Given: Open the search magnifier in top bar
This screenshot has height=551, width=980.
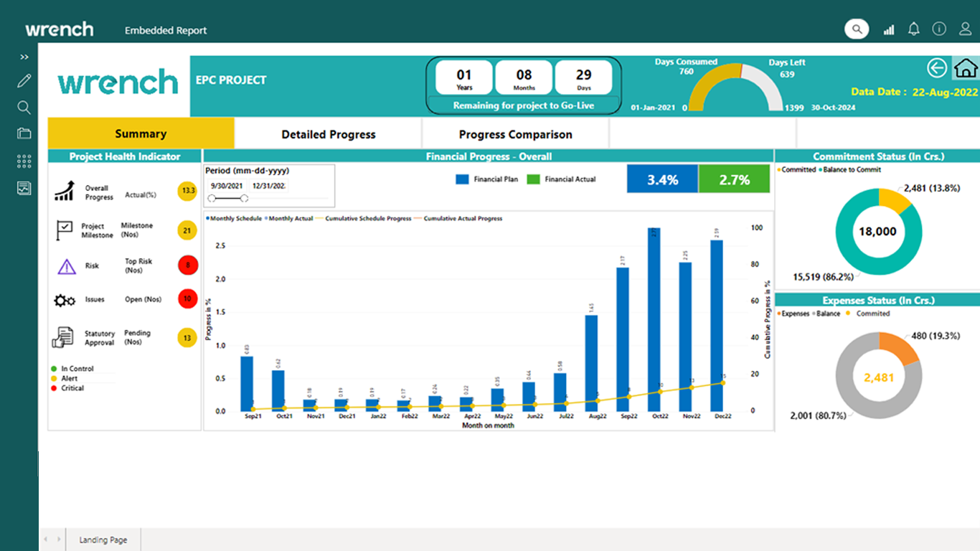Looking at the screenshot, I should pos(856,29).
